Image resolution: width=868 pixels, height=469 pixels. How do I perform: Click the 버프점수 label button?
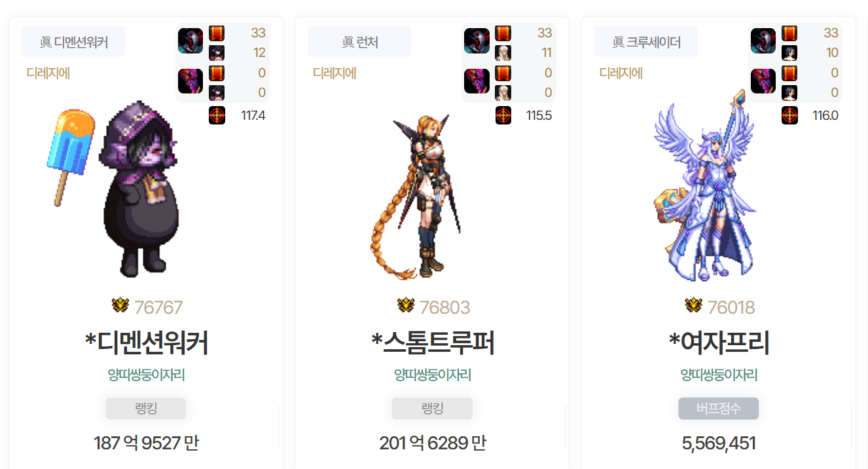coord(719,409)
